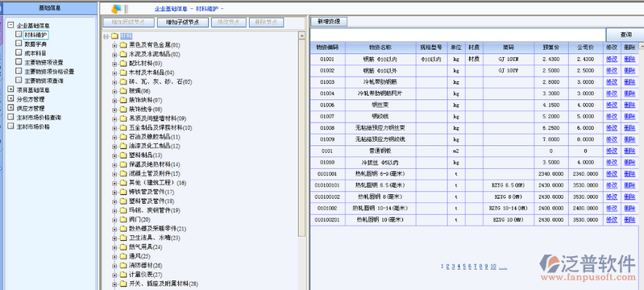Collapse the 企业基础信息 sidebar node

(x=10, y=25)
